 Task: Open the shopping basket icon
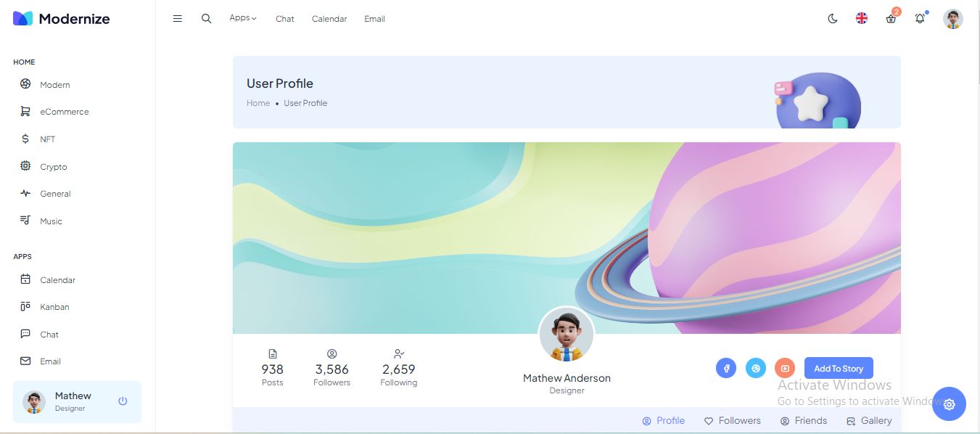click(891, 19)
